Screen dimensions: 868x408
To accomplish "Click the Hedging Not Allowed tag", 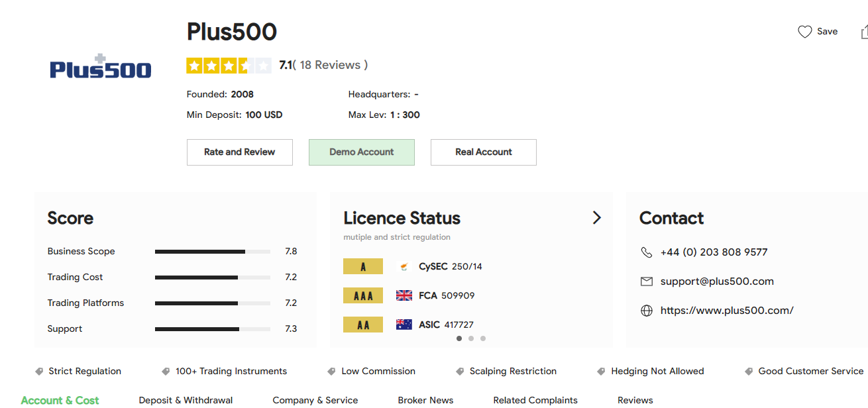I will (657, 372).
